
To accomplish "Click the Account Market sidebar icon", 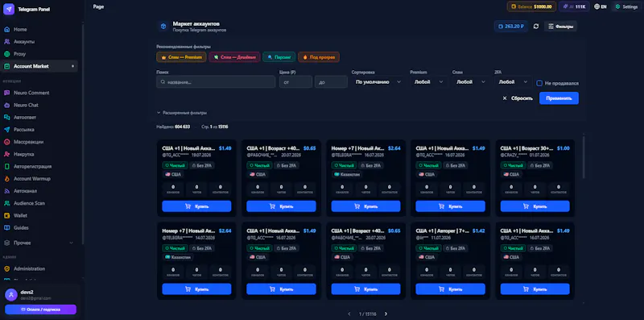I will click(x=6, y=66).
